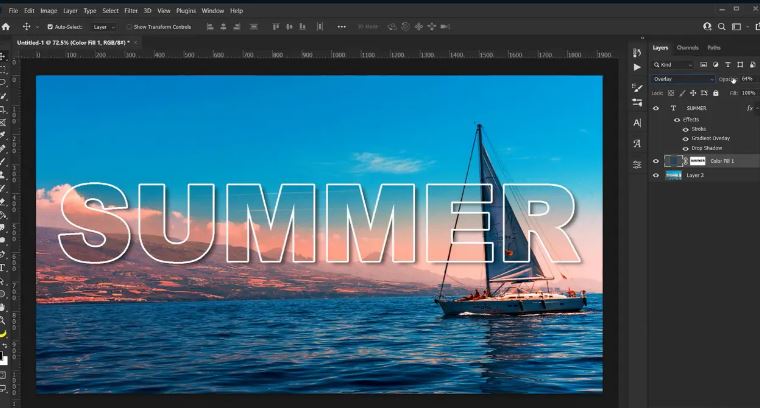Image resolution: width=760 pixels, height=408 pixels.
Task: Click the Opacity value field
Action: (x=746, y=79)
